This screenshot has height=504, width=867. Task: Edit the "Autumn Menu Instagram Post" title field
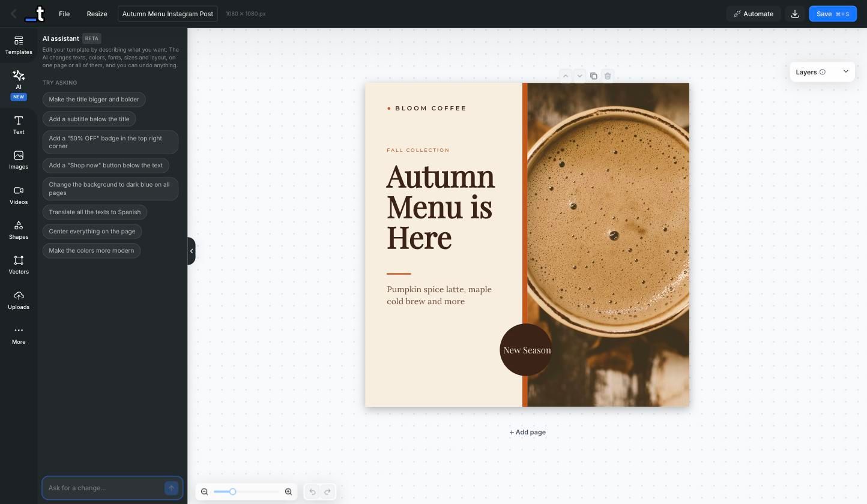(x=168, y=14)
